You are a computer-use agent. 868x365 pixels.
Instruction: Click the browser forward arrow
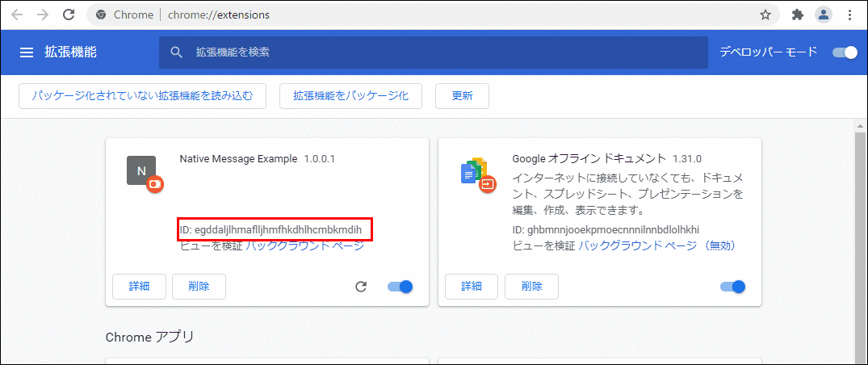[x=43, y=15]
